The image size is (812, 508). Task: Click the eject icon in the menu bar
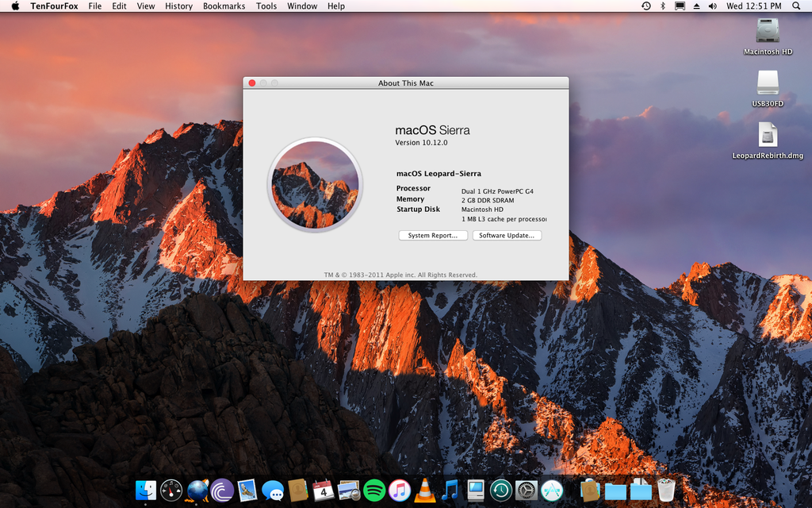(x=697, y=6)
